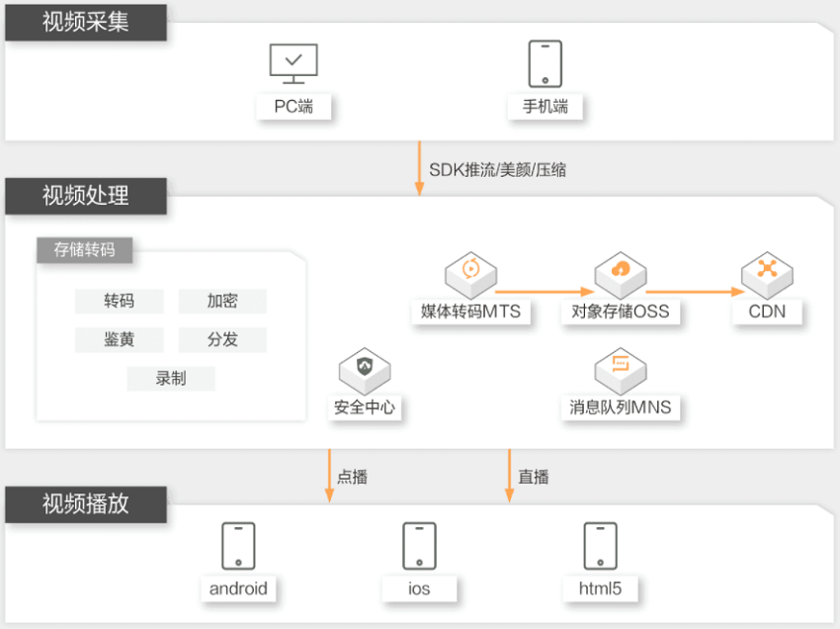
Task: Select the 对象存储OSS cloud cube icon
Action: click(621, 275)
